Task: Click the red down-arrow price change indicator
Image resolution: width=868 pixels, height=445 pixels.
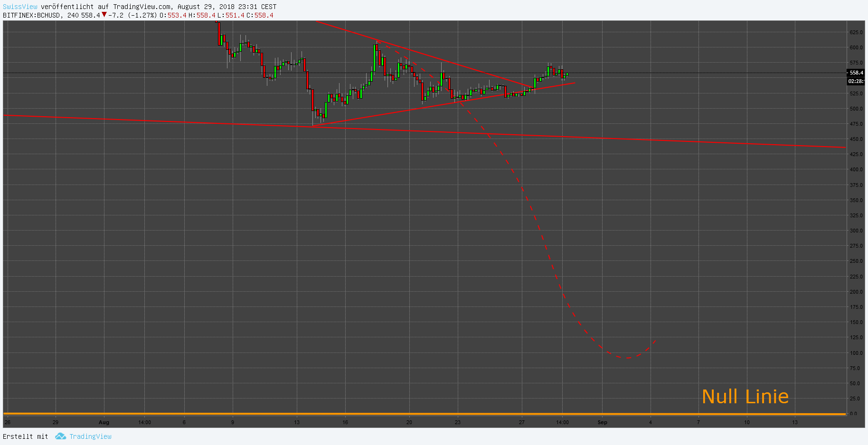Action: [x=104, y=15]
